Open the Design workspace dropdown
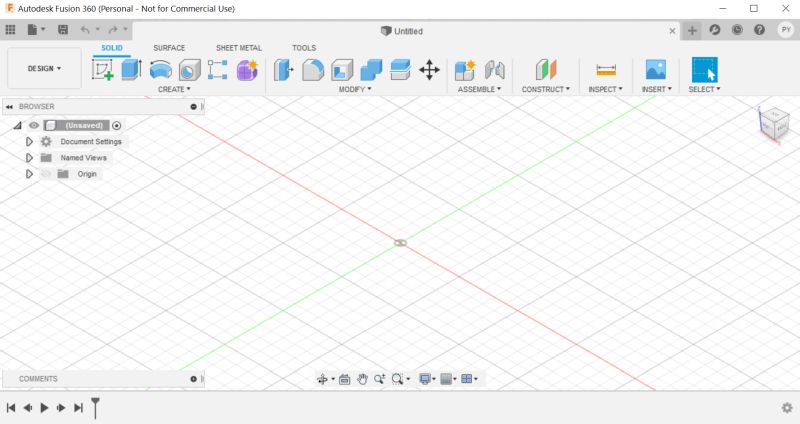Image resolution: width=800 pixels, height=424 pixels. [44, 69]
